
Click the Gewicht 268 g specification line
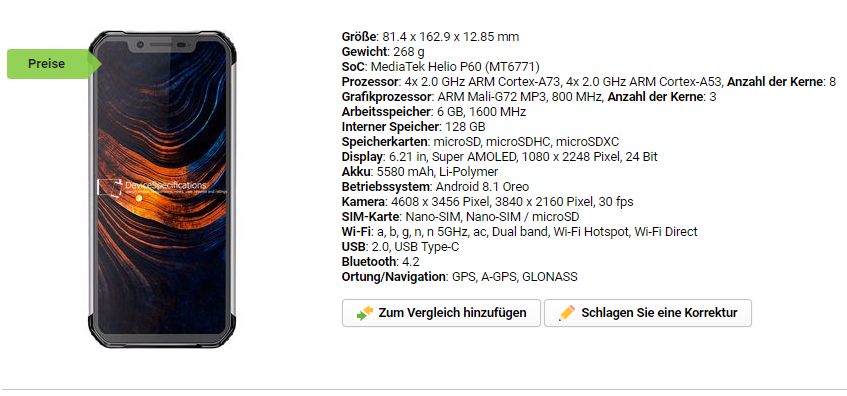coord(383,52)
